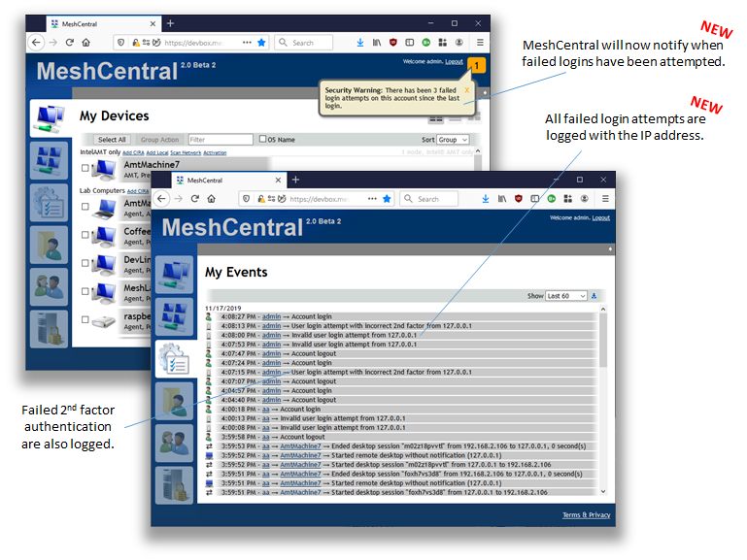
Task: Click bookmark star in back browser window
Action: click(x=261, y=43)
